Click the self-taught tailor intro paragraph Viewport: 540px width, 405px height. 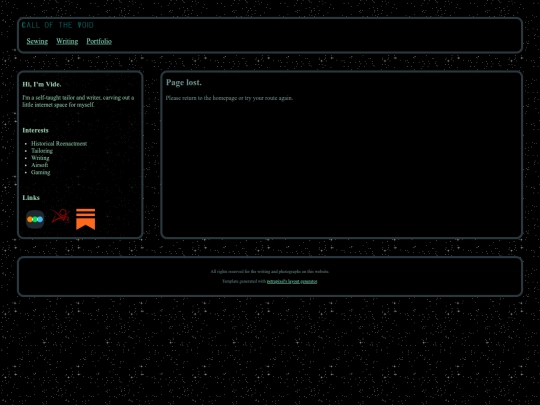[x=79, y=101]
